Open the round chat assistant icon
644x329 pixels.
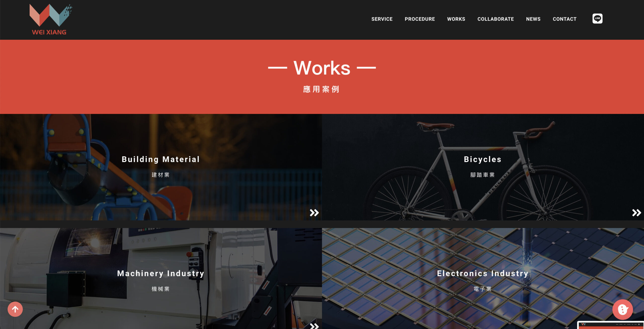click(622, 309)
